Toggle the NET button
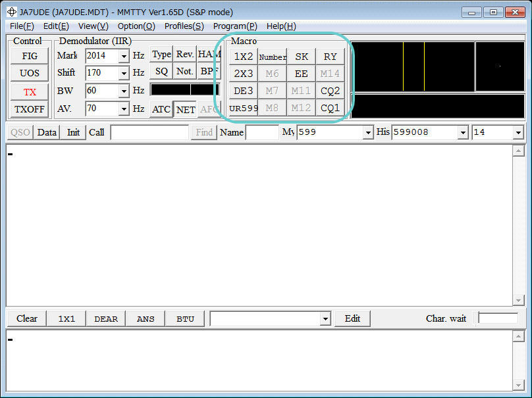 (x=186, y=109)
